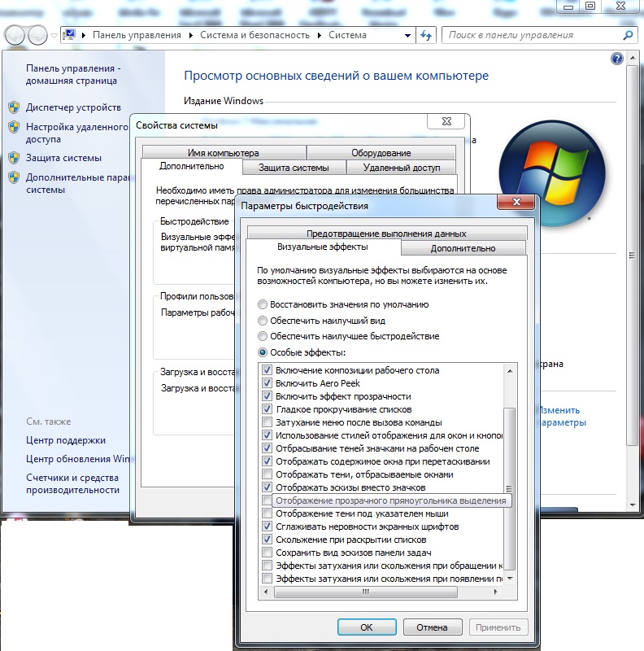This screenshot has height=651, width=644.
Task: Enable Затухание меню после вызова команды
Action: (267, 422)
